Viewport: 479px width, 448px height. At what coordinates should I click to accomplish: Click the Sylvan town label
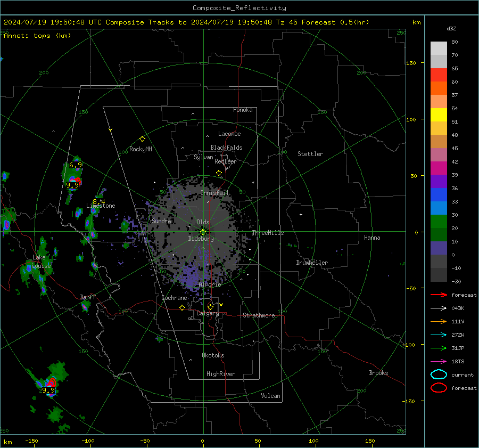203,157
